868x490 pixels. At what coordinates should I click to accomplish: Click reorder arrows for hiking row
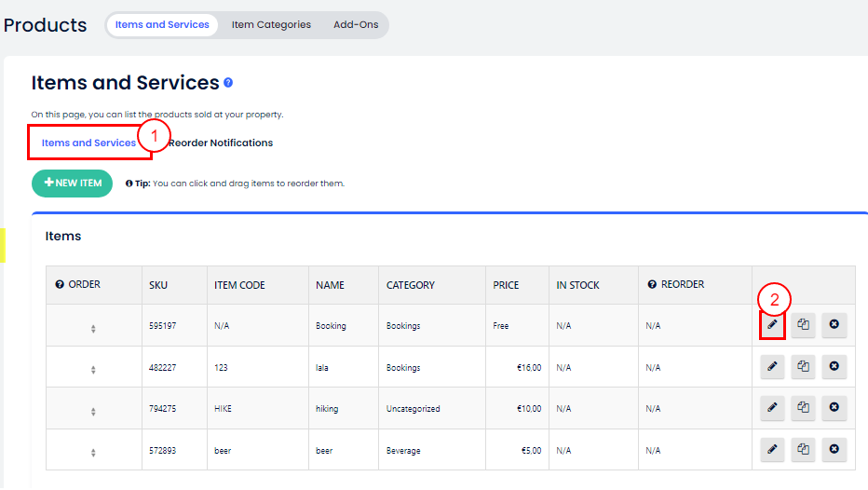(93, 411)
